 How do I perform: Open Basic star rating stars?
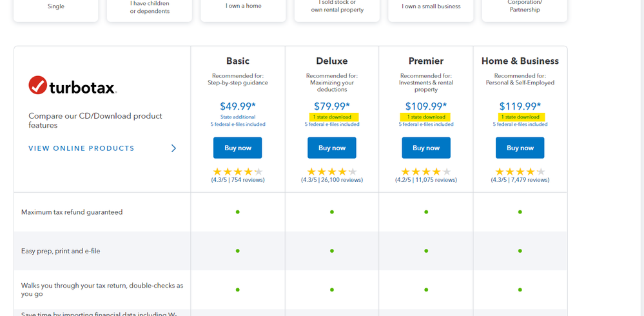pos(238,172)
